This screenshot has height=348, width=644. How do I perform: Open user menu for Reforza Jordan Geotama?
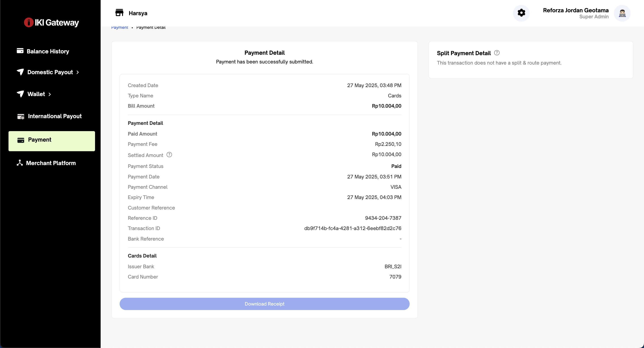576,13
